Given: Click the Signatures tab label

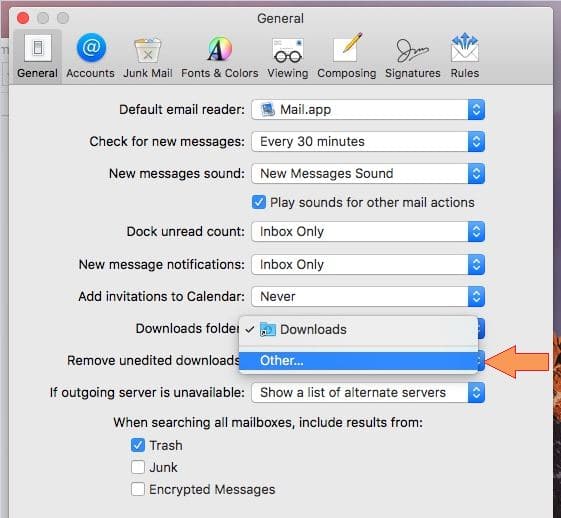Looking at the screenshot, I should pos(413,73).
